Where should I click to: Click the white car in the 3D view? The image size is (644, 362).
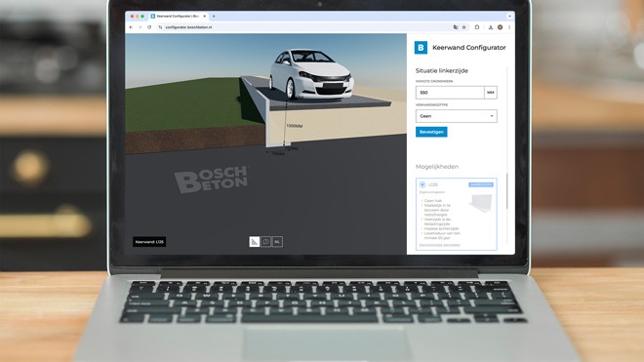[311, 74]
